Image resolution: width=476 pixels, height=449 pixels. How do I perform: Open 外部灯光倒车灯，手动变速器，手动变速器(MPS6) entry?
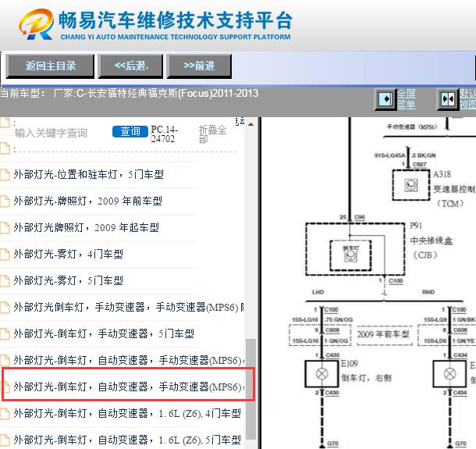coord(129,307)
